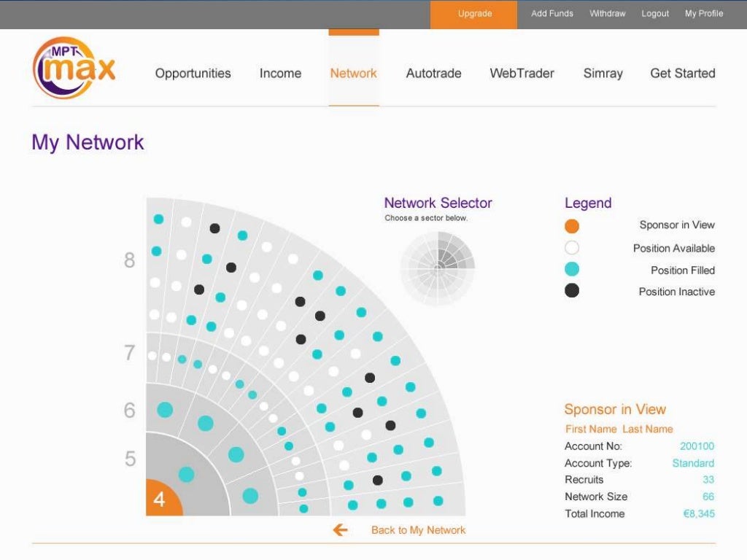The image size is (747, 560).
Task: Switch to the Autotrade tab
Action: (x=433, y=74)
